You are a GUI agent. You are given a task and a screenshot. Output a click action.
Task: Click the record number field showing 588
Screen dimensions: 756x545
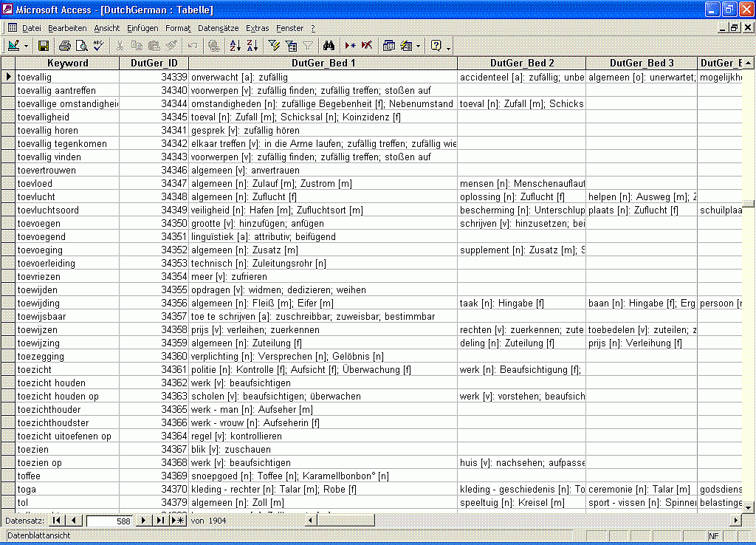pos(109,521)
